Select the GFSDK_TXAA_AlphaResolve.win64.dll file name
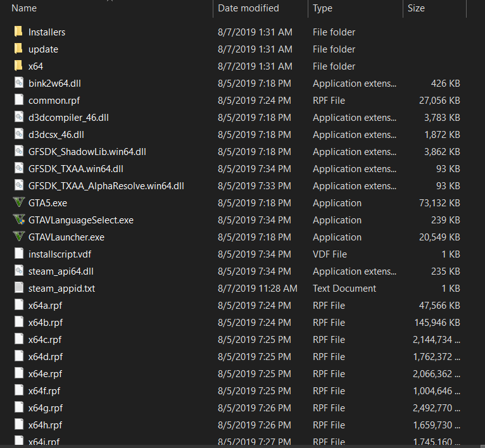This screenshot has width=485, height=448. [x=106, y=186]
